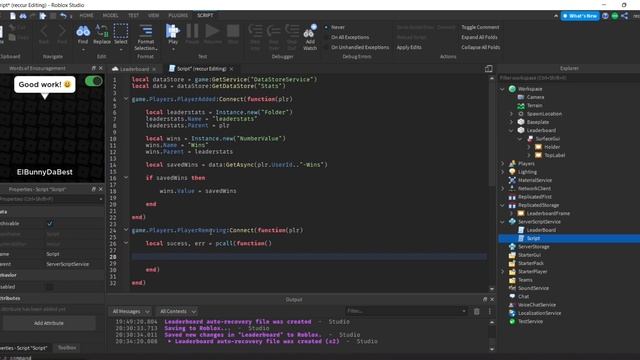The width and height of the screenshot is (640, 360).
Task: Click Expand All Folds action
Action: pyautogui.click(x=479, y=37)
